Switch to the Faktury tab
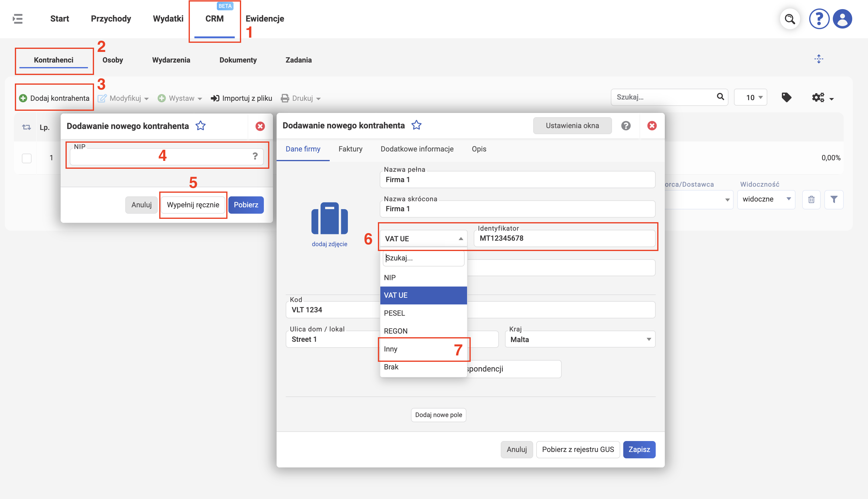Image resolution: width=868 pixels, height=499 pixels. 350,149
